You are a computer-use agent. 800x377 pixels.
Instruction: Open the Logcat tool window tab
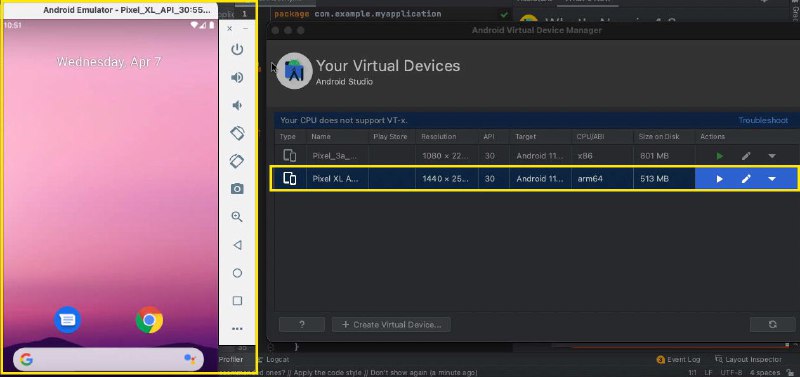point(273,359)
